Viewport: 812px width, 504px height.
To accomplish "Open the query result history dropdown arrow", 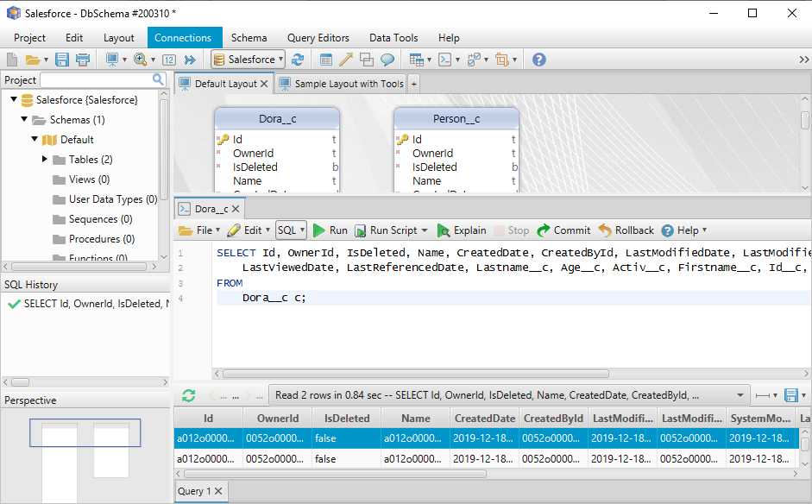I will point(740,395).
